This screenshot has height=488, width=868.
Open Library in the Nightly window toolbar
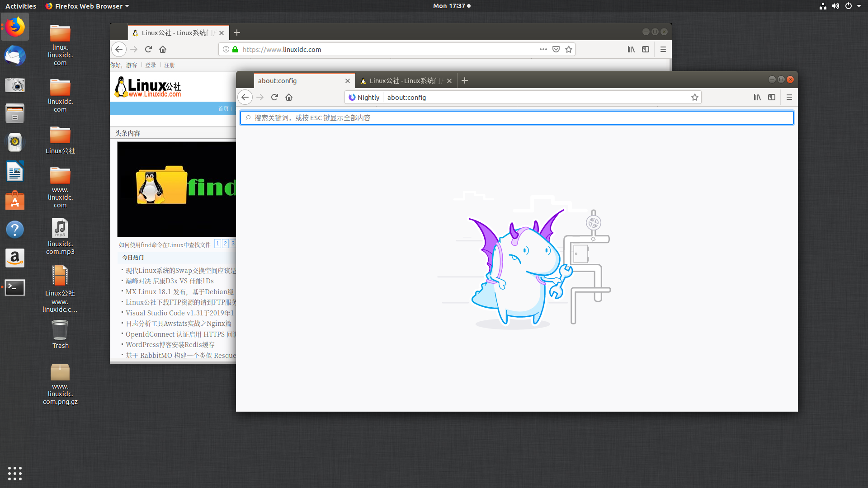point(757,97)
